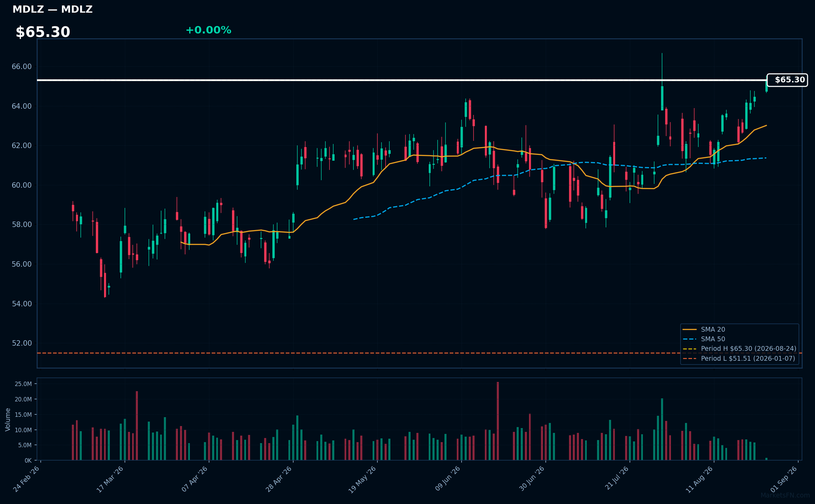This screenshot has width=815, height=504.
Task: Click the 28 Apr '26 date label
Action: (x=279, y=479)
